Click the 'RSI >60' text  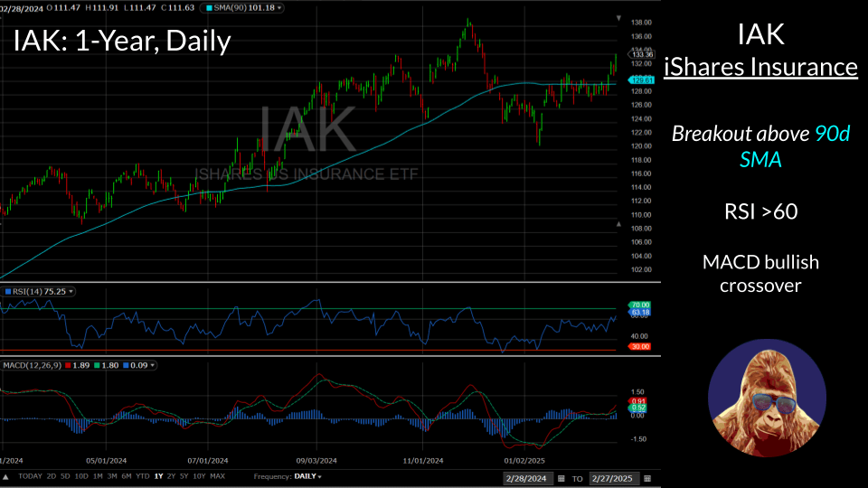coord(760,211)
